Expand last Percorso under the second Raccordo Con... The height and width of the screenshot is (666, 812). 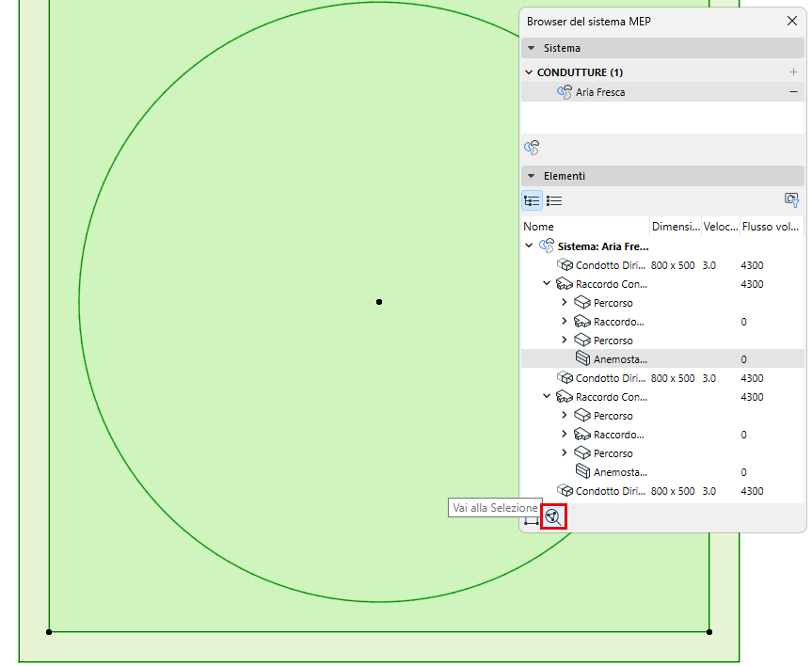(x=565, y=452)
